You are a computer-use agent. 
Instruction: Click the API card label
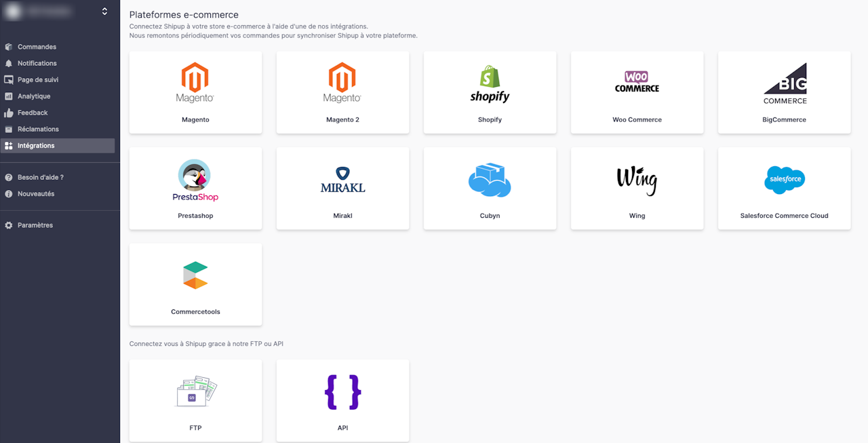(342, 428)
